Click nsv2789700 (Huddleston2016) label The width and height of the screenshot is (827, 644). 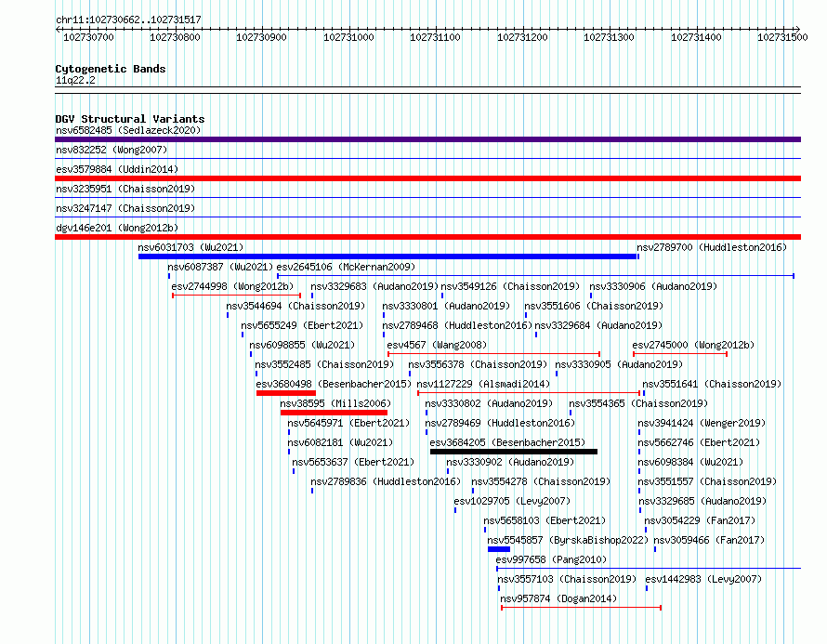712,247
